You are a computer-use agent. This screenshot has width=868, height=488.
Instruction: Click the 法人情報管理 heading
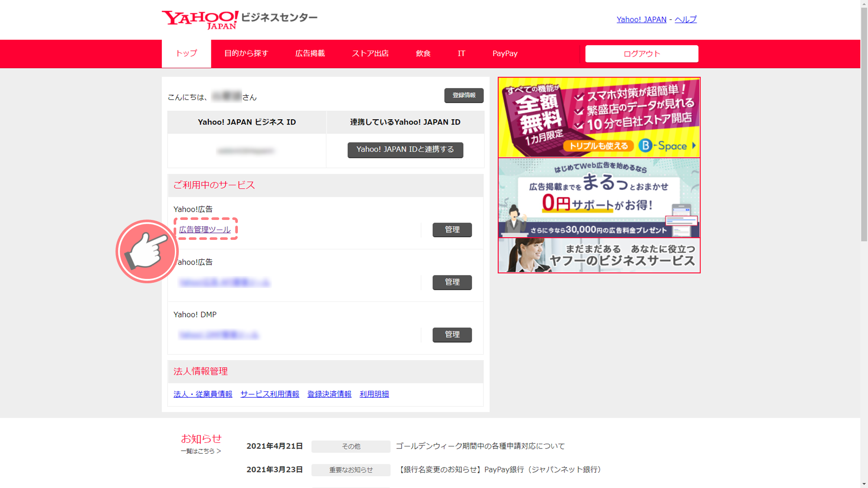tap(201, 371)
